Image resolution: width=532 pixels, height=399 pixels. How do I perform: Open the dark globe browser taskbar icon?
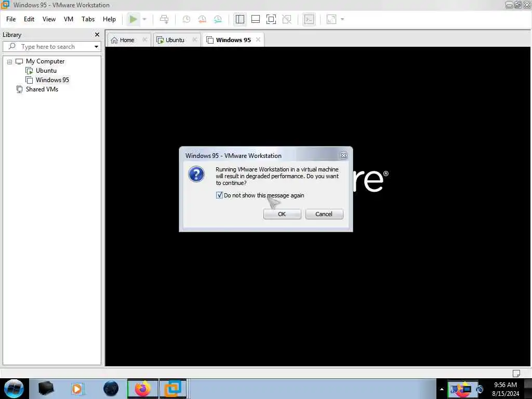[111, 389]
